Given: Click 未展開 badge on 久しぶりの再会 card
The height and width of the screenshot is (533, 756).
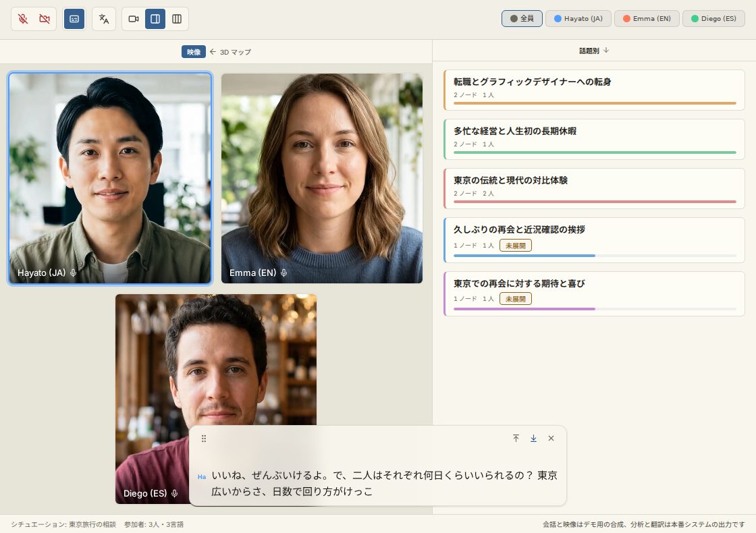Looking at the screenshot, I should [x=516, y=246].
